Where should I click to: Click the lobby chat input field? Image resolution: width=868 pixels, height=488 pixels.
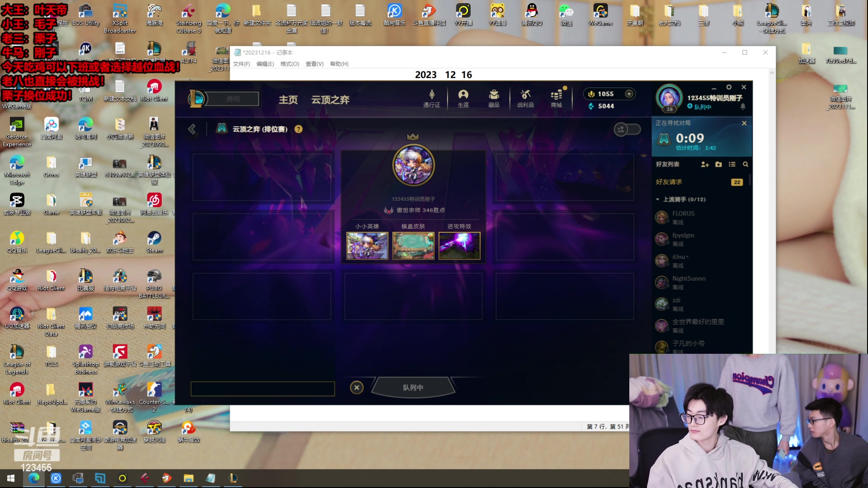coord(262,389)
